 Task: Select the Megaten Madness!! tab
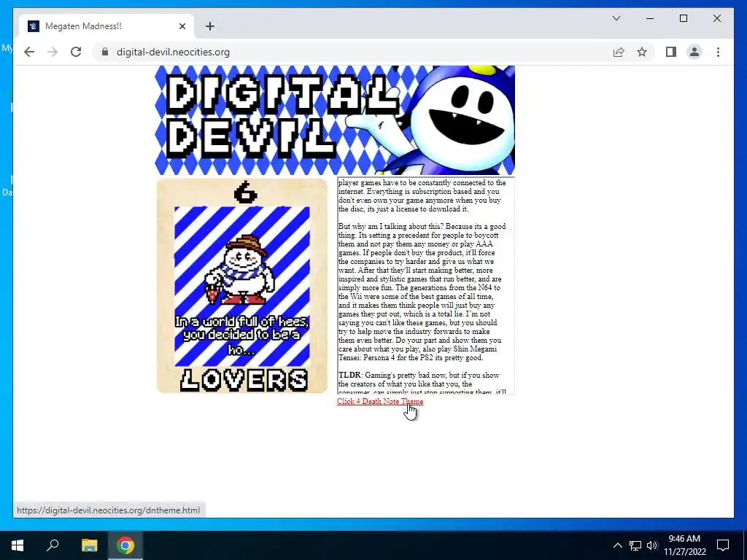click(x=107, y=26)
